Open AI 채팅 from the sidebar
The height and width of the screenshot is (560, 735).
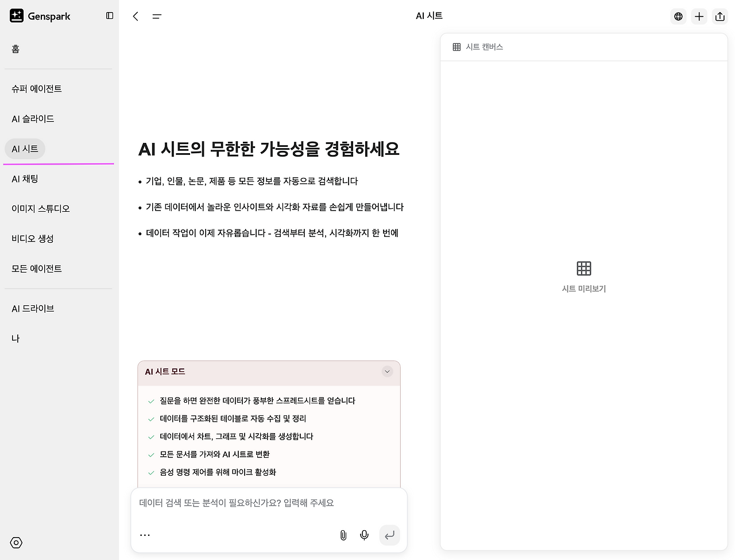[x=25, y=178]
